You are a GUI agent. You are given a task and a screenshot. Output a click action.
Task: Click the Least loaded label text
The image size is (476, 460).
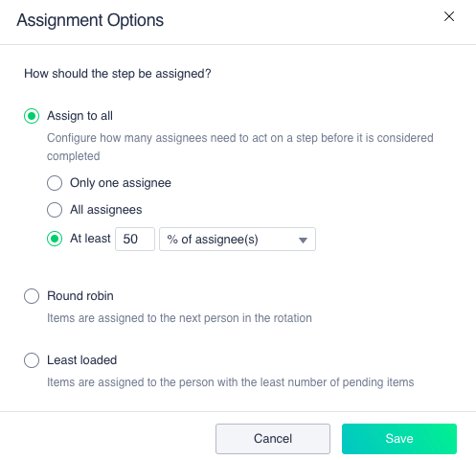(82, 360)
